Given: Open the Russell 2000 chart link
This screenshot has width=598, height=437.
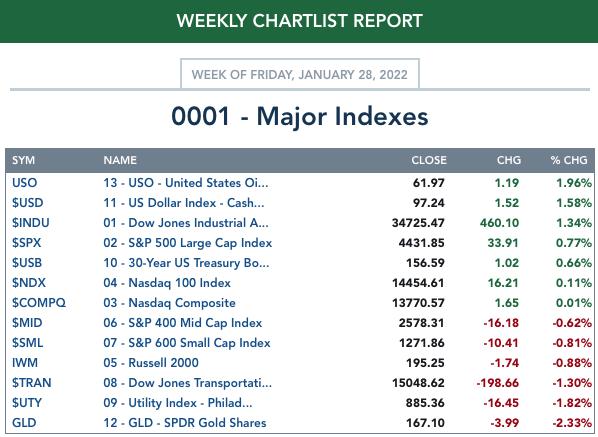Looking at the screenshot, I should point(151,363).
